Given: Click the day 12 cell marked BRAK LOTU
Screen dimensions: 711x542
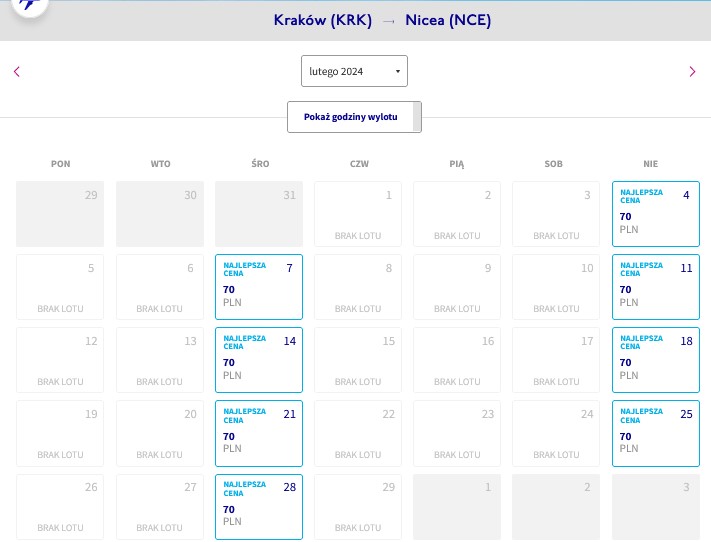Looking at the screenshot, I should pos(60,360).
